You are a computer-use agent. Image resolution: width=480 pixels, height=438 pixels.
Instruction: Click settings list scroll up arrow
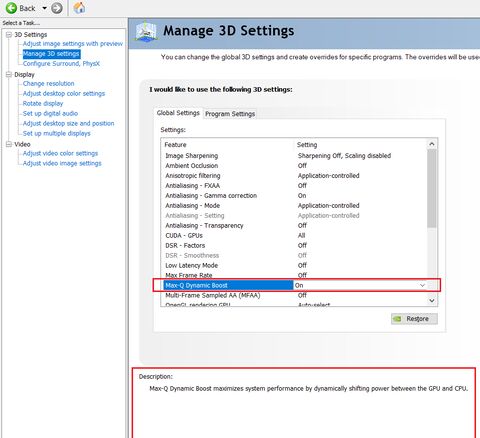pyautogui.click(x=432, y=144)
